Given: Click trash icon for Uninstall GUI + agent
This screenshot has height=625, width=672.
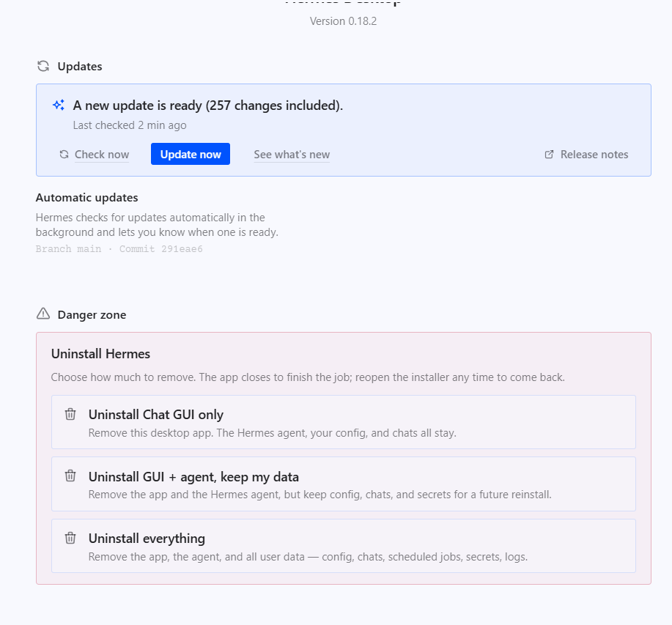Looking at the screenshot, I should click(x=70, y=476).
